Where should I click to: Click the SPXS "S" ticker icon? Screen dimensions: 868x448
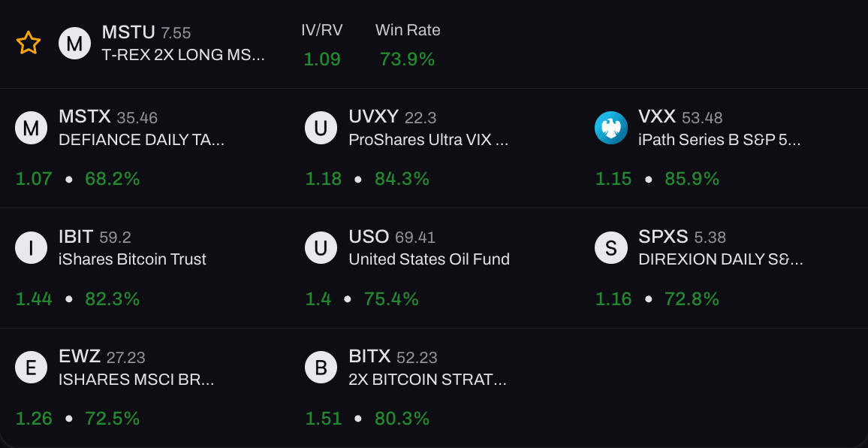(611, 247)
